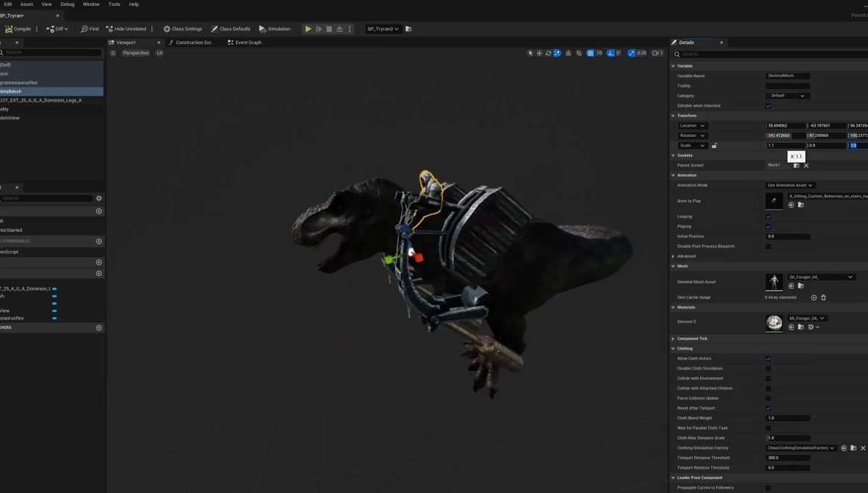Activate the Translate (move) tool
Viewport: 868px width, 493px height.
(539, 53)
